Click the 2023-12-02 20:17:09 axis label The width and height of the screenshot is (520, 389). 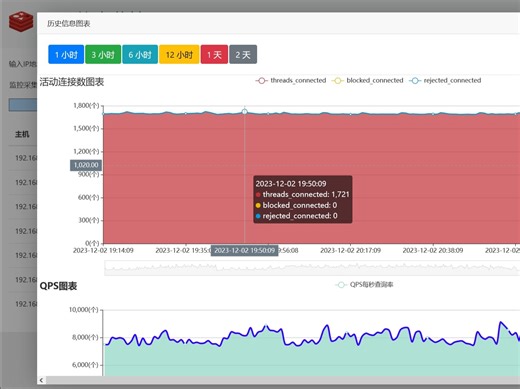tap(350, 250)
